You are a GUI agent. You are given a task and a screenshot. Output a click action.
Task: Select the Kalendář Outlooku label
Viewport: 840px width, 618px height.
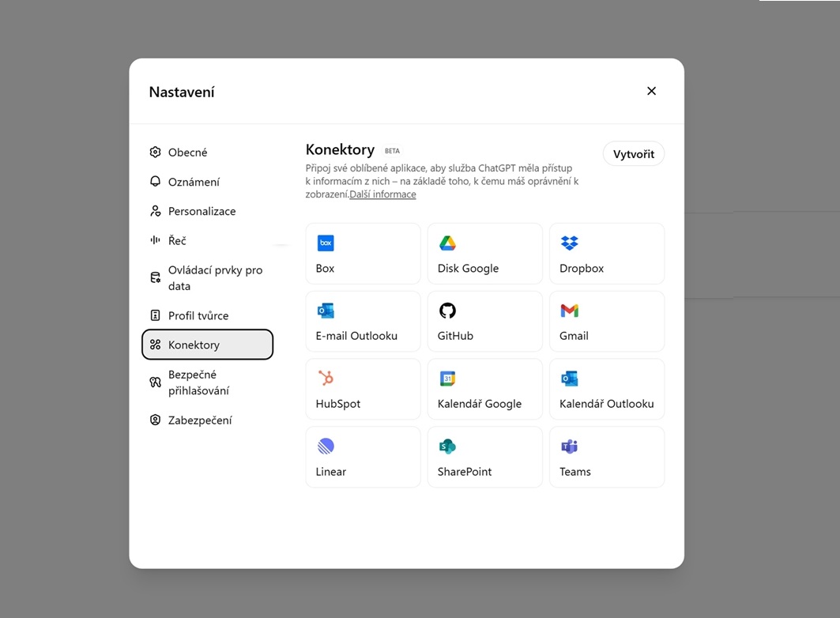[x=606, y=404]
